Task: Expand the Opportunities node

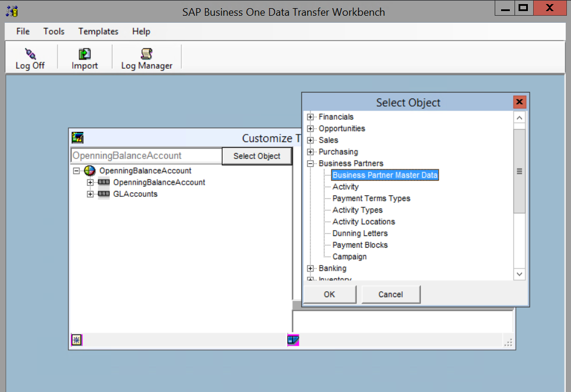Action: coord(310,129)
